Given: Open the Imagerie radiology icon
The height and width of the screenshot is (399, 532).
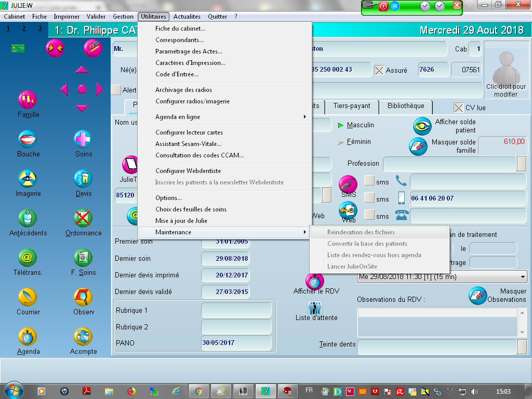Looking at the screenshot, I should (x=28, y=179).
